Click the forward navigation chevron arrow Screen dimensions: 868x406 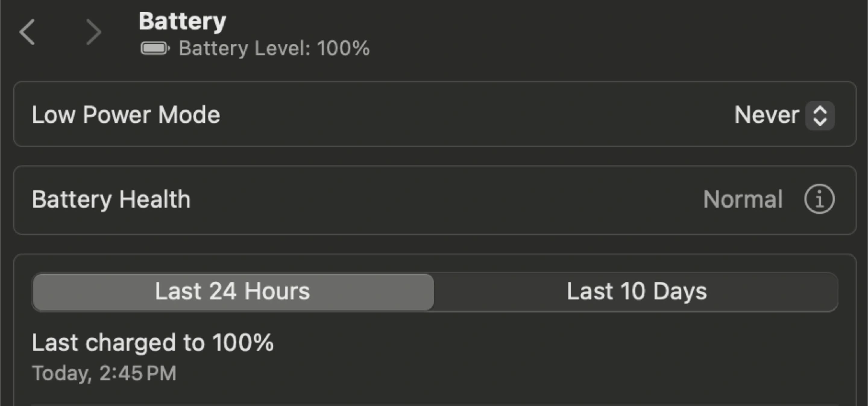pyautogui.click(x=93, y=33)
